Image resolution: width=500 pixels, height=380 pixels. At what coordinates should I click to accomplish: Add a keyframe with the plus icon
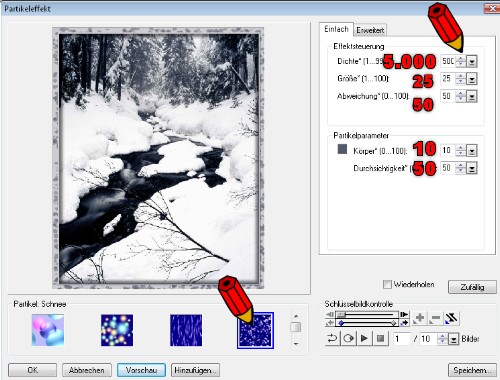click(419, 318)
